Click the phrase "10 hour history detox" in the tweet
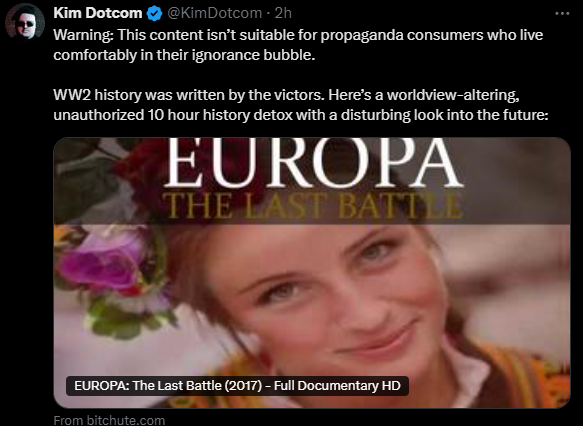Image resolution: width=583 pixels, height=426 pixels. pos(220,115)
